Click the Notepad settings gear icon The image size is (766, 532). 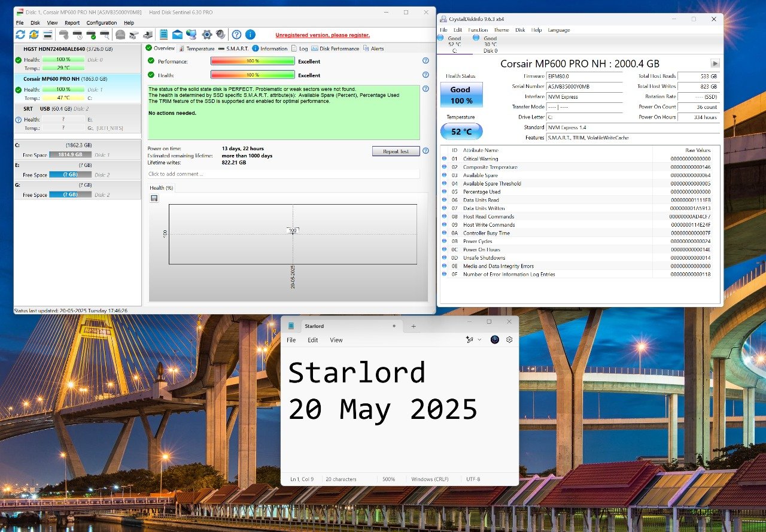tap(509, 339)
